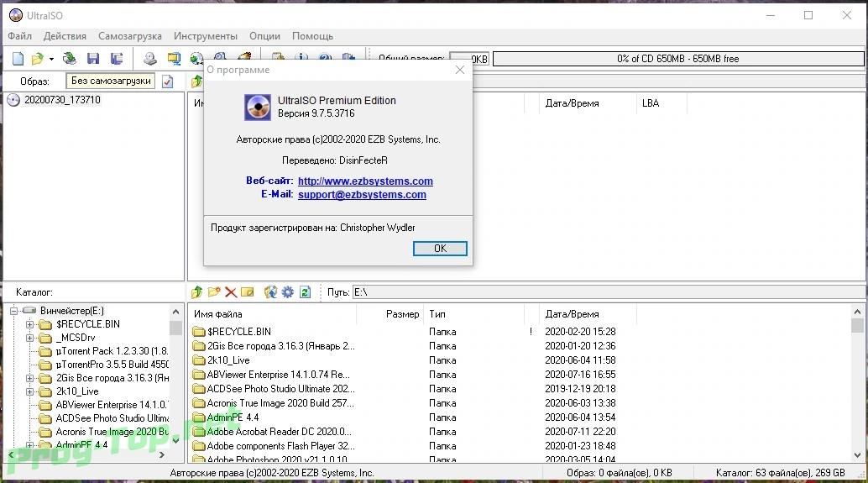Click the Путь path field showing E:\
The width and height of the screenshot is (868, 483).
[x=609, y=292]
